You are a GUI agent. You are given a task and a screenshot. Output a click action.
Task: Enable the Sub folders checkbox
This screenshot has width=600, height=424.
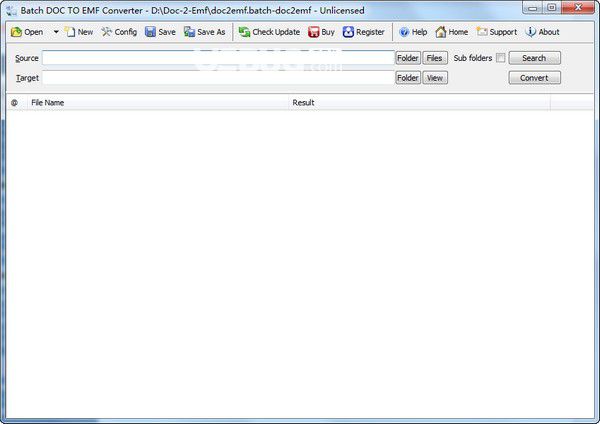[500, 58]
